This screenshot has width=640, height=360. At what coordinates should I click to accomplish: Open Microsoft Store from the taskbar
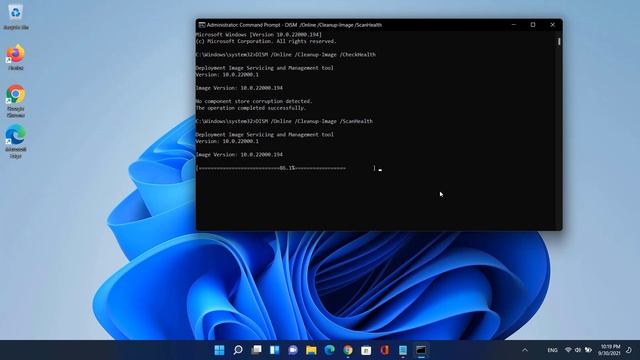(366, 350)
